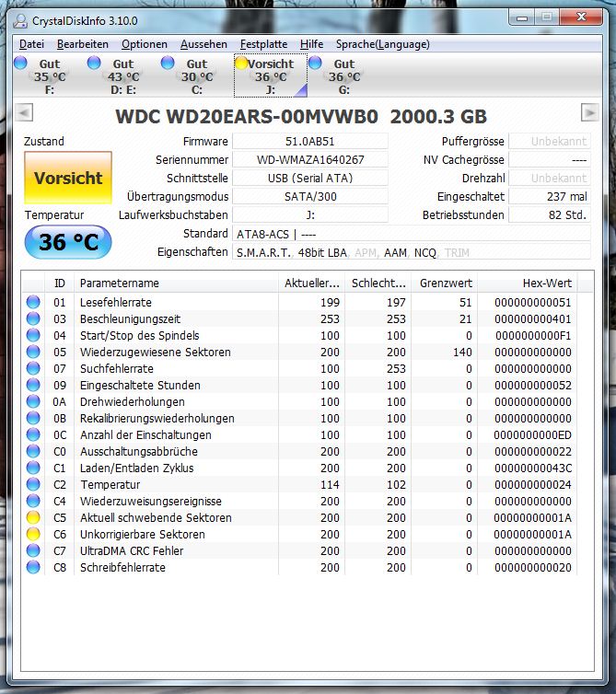
Task: Open the Aussehen menu
Action: tap(203, 44)
